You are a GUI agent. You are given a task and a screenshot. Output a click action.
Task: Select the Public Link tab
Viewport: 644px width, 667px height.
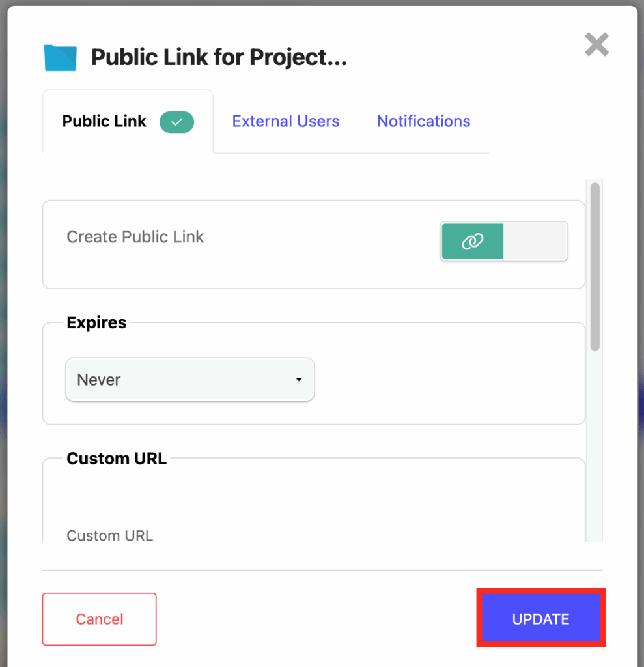tap(104, 122)
